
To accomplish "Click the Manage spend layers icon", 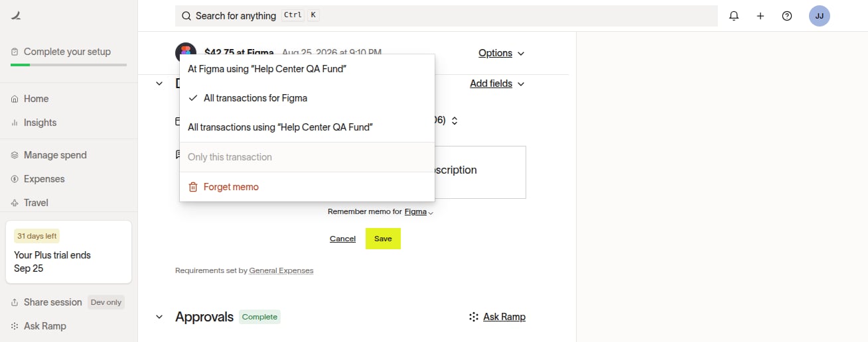I will coord(15,155).
